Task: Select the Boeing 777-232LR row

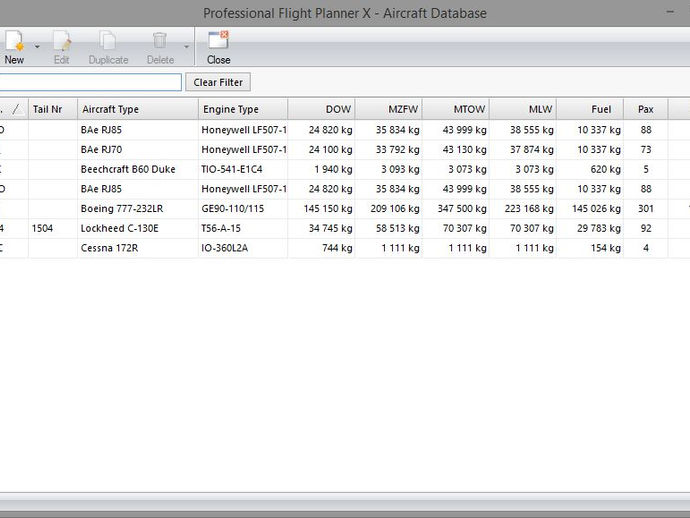Action: (345, 209)
